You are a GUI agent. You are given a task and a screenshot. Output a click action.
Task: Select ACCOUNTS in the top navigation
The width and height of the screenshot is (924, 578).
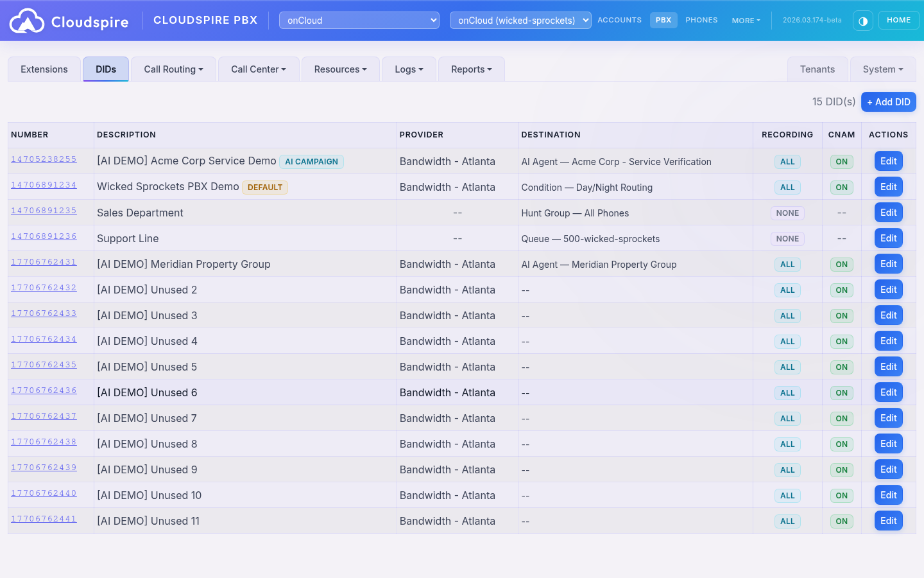(x=619, y=20)
